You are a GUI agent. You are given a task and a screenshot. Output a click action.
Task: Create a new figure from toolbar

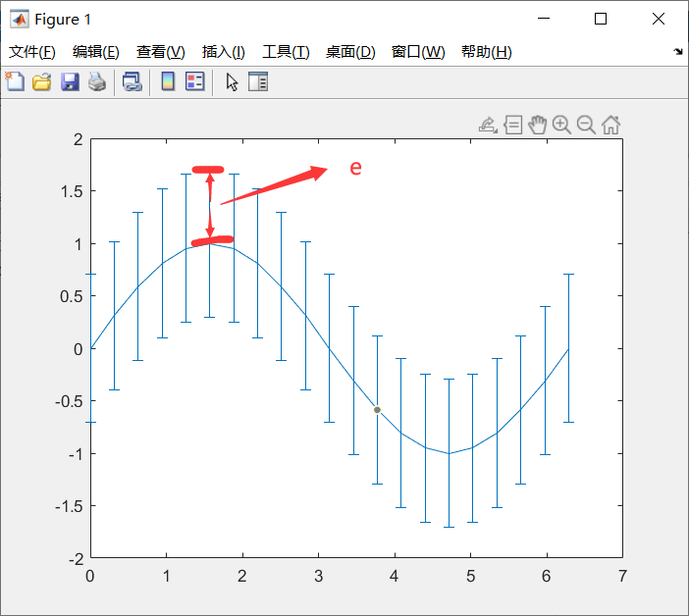(x=15, y=81)
